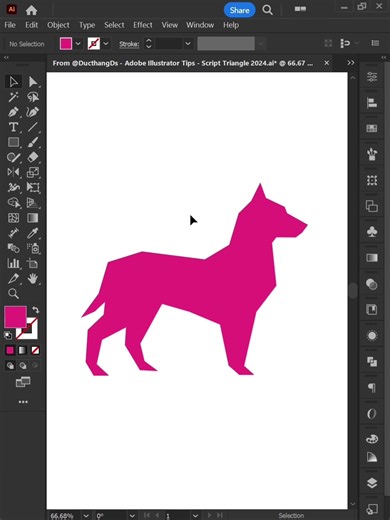
Task: Change the screen mode
Action: 23,382
